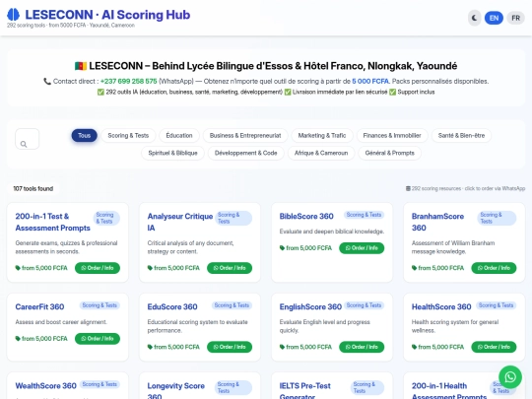Open the IELTS Pre-Test Generator title

pyautogui.click(x=305, y=391)
